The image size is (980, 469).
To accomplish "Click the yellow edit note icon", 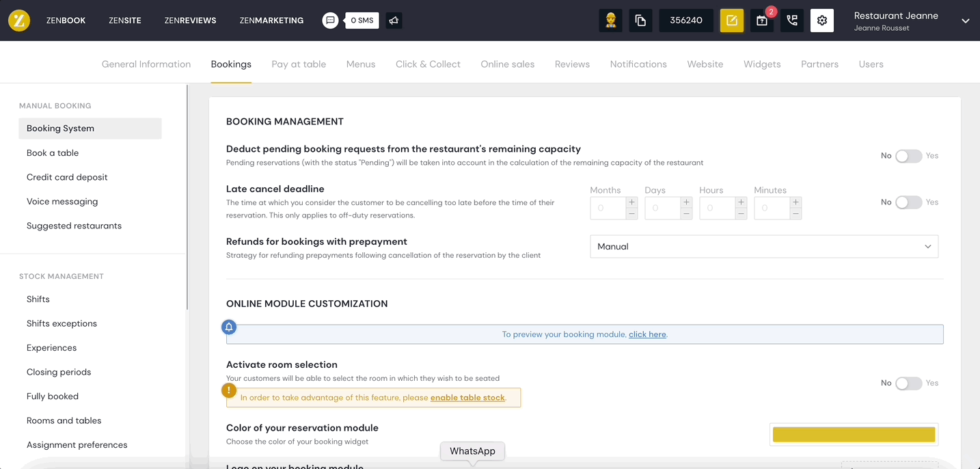I will (x=732, y=21).
